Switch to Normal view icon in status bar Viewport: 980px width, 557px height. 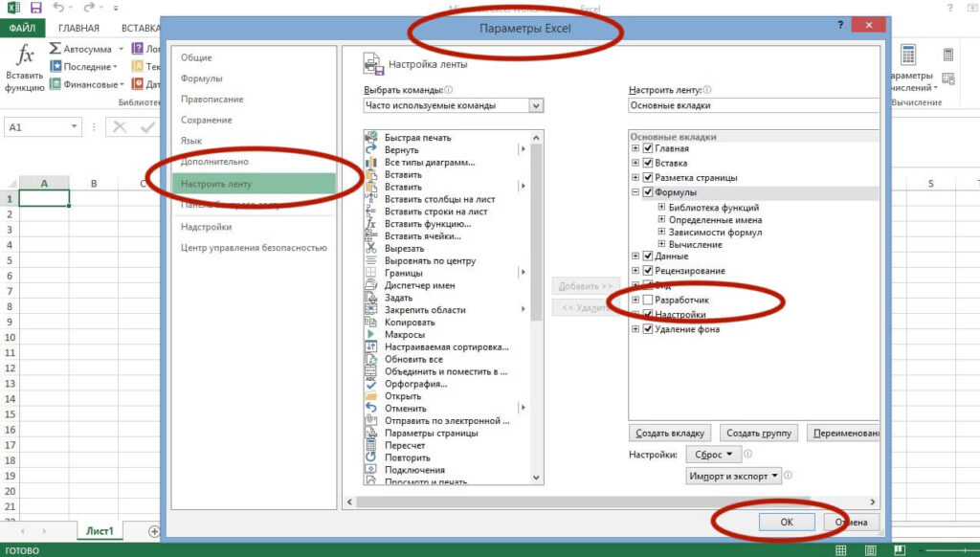click(x=841, y=550)
